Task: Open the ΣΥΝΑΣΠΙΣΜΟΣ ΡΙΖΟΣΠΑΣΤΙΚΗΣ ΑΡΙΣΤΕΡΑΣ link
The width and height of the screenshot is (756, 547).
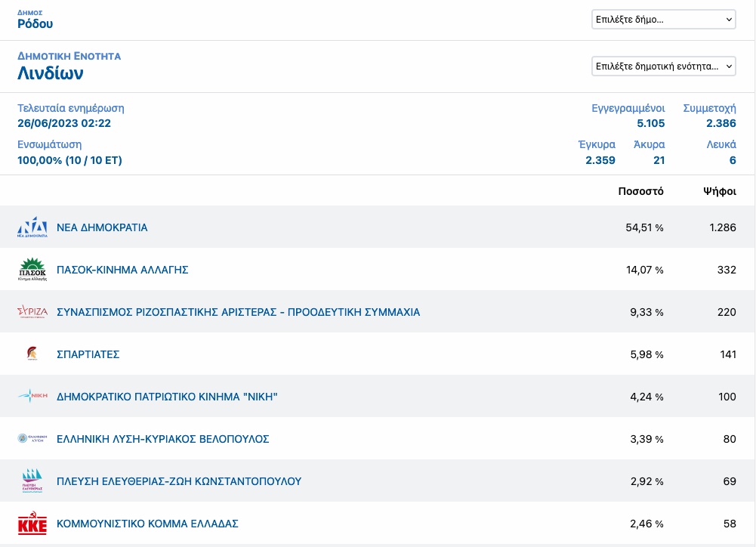Action: click(238, 312)
